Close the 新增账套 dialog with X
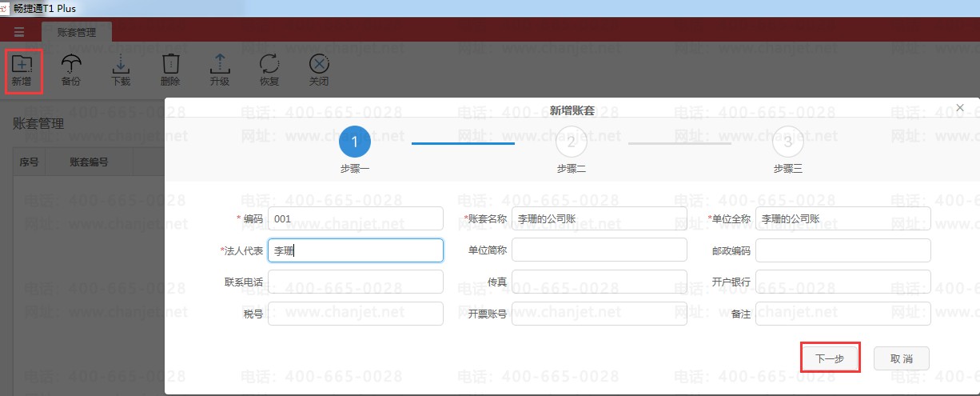980x396 pixels. click(960, 107)
